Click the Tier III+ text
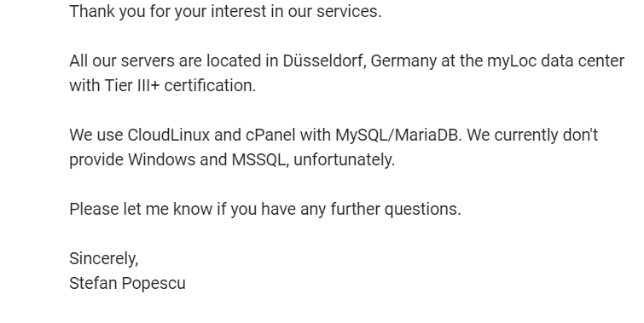This screenshot has width=644, height=323. pos(132,86)
